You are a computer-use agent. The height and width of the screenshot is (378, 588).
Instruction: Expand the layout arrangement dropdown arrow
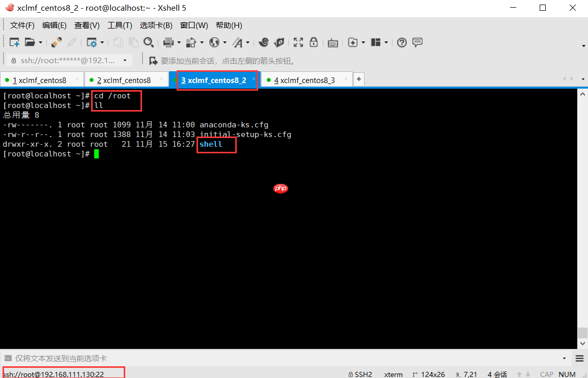tap(385, 43)
